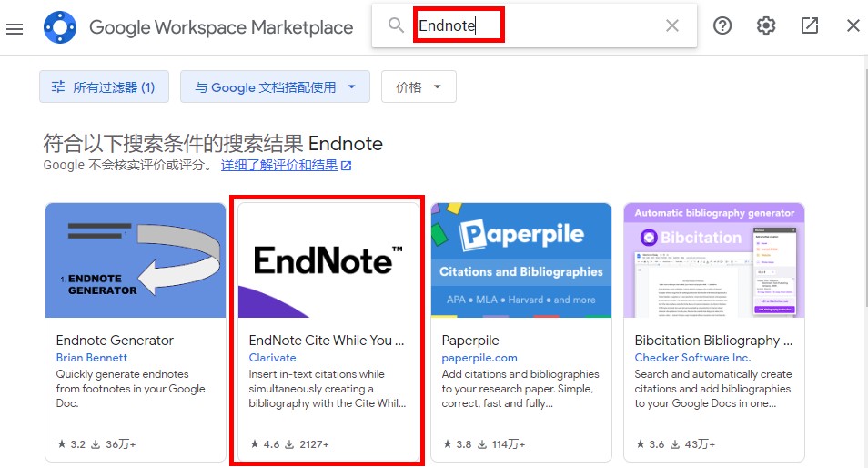Expand the works with Google Docs dropdown

[x=275, y=87]
